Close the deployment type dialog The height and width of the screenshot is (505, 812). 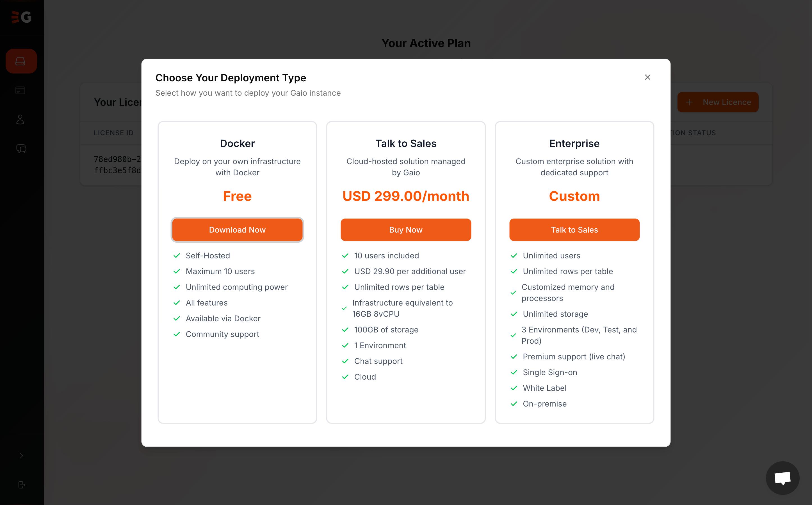[x=647, y=77]
